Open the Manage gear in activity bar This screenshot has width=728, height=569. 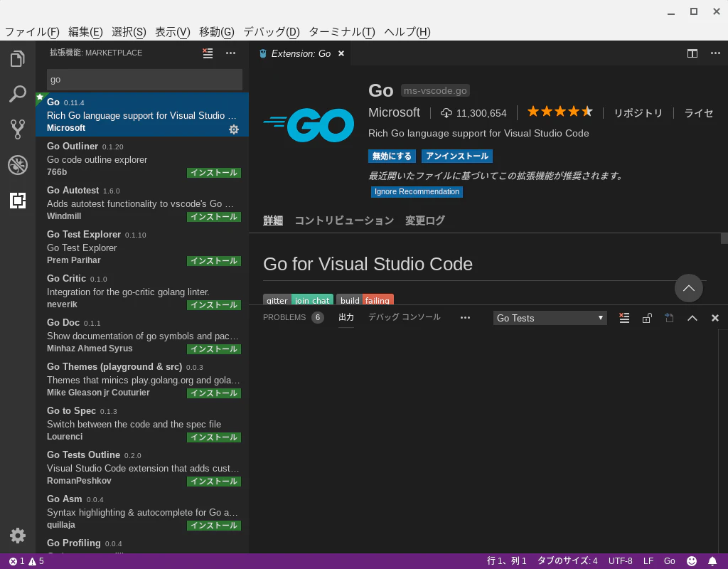[18, 535]
